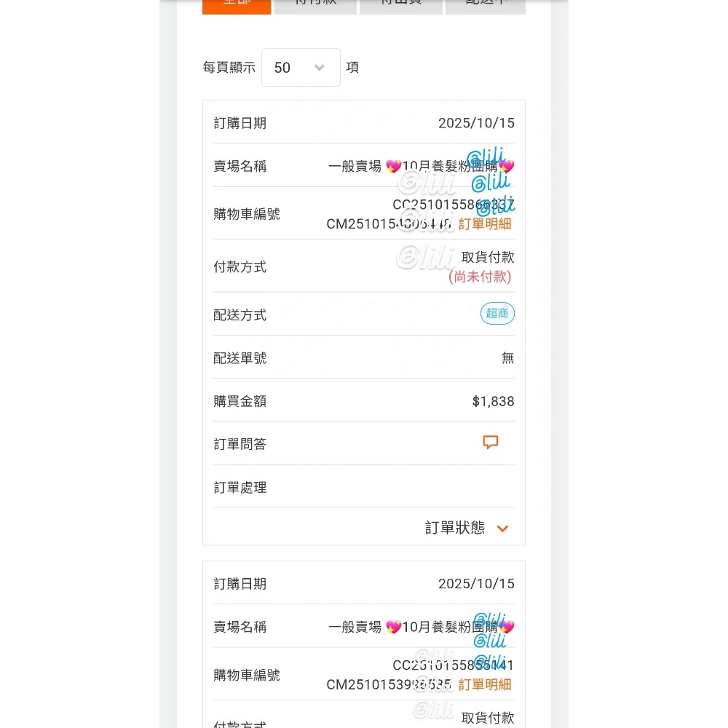Click the 配送單號 value 無
Viewport: 728px width, 728px height.
[x=507, y=358]
